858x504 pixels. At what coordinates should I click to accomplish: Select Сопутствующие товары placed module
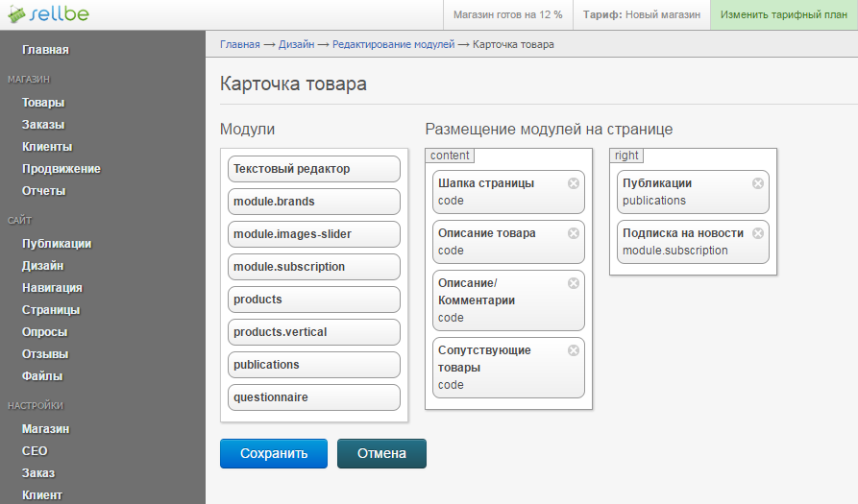click(x=508, y=368)
